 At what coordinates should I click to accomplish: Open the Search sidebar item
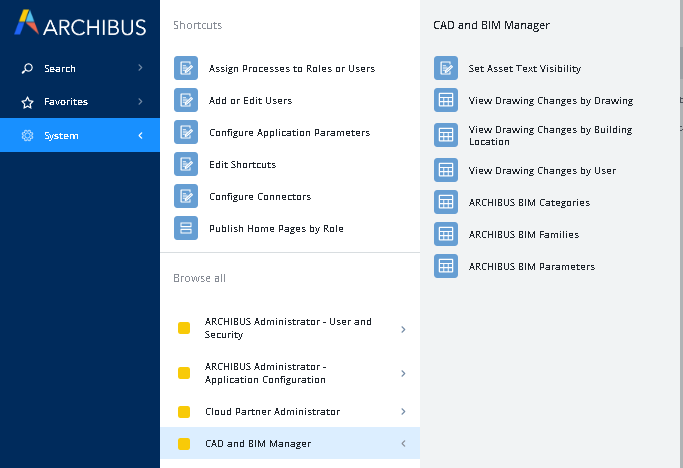click(x=80, y=68)
